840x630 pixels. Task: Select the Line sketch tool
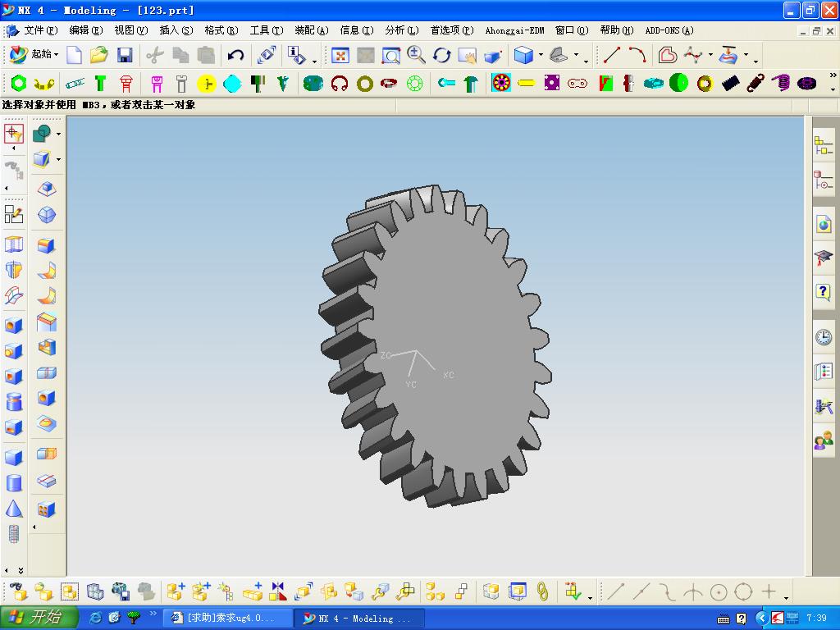pos(611,55)
